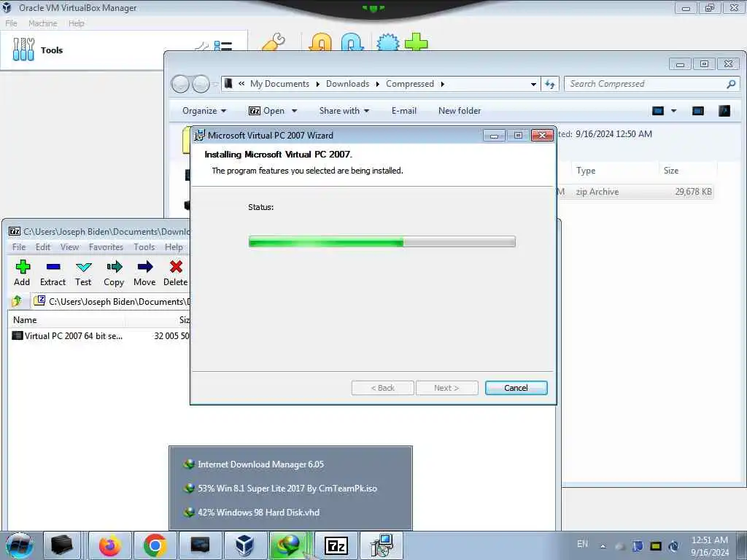Open the Tools menu in 7-Zip
Image resolution: width=747 pixels, height=560 pixels.
coord(144,247)
